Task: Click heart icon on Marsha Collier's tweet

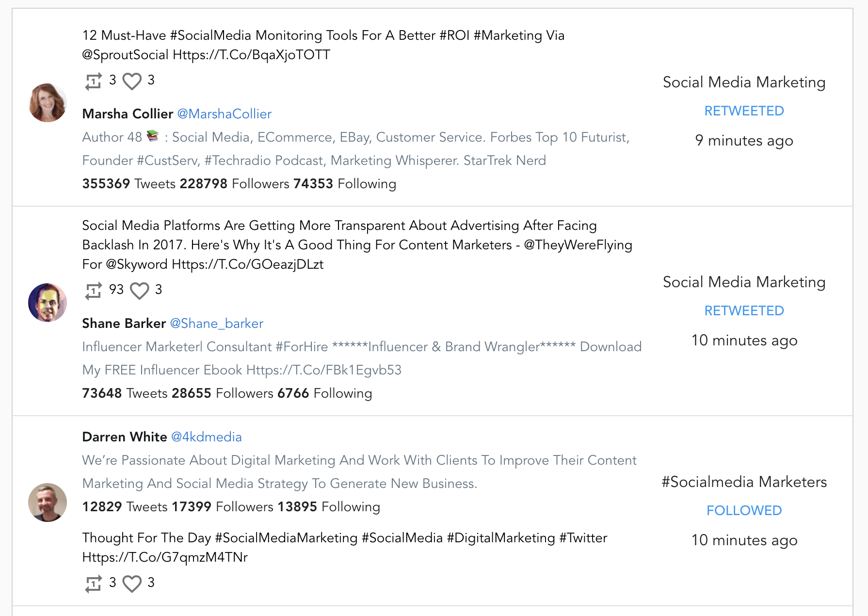Action: [132, 81]
